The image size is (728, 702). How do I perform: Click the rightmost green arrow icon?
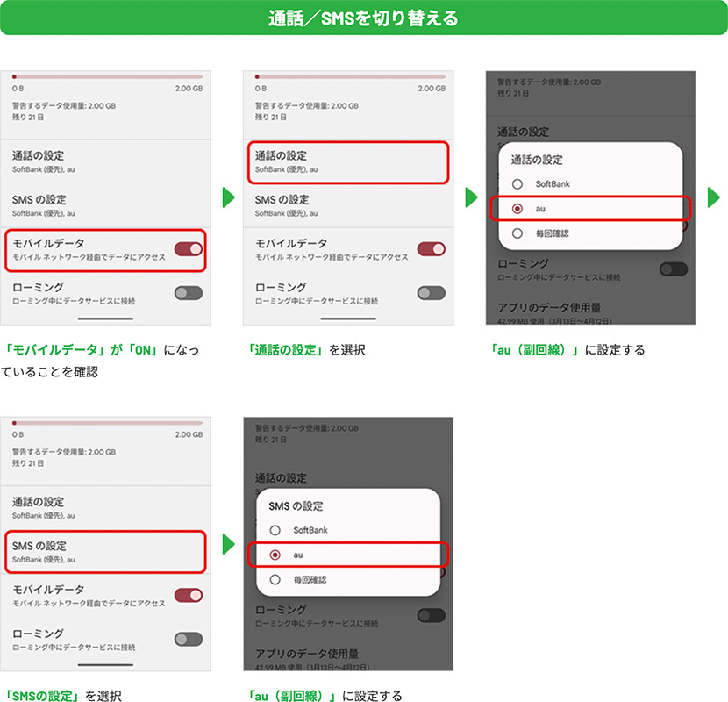(710, 199)
